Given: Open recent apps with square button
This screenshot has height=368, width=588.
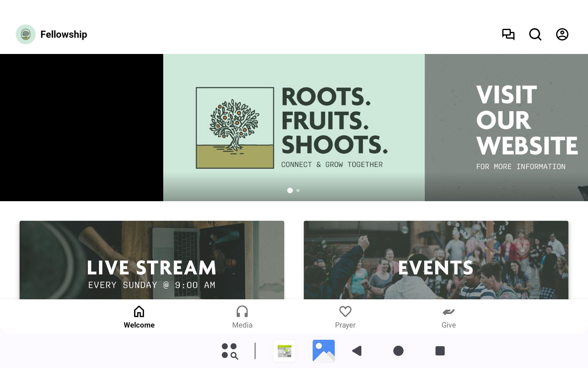Looking at the screenshot, I should pos(440,351).
